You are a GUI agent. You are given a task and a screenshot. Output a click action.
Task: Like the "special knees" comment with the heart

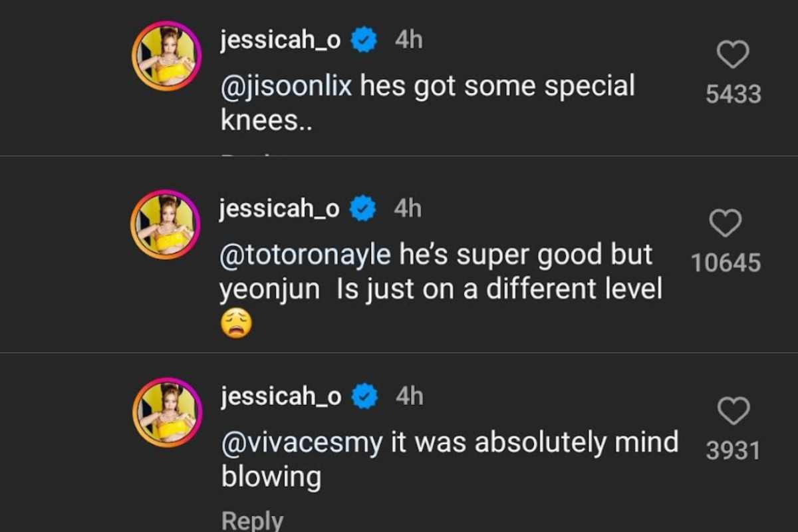click(733, 55)
